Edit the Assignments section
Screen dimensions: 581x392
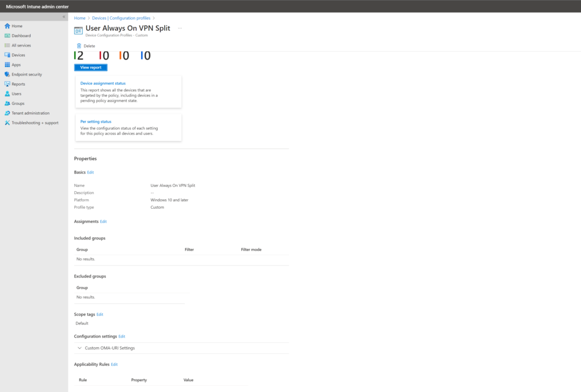[x=103, y=222]
